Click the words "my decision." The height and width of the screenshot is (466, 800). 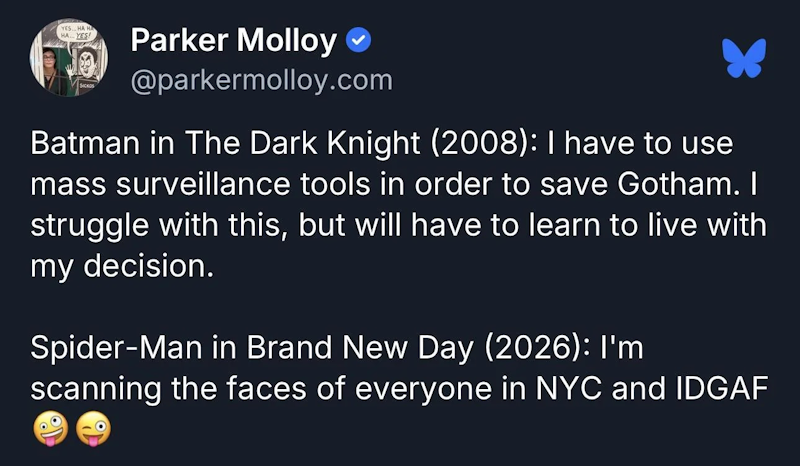coord(122,266)
